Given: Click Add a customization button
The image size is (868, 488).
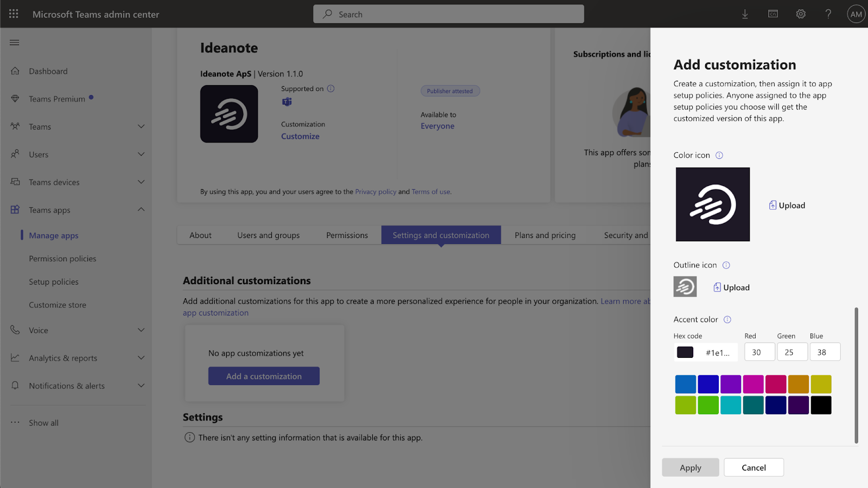Looking at the screenshot, I should coord(264,376).
